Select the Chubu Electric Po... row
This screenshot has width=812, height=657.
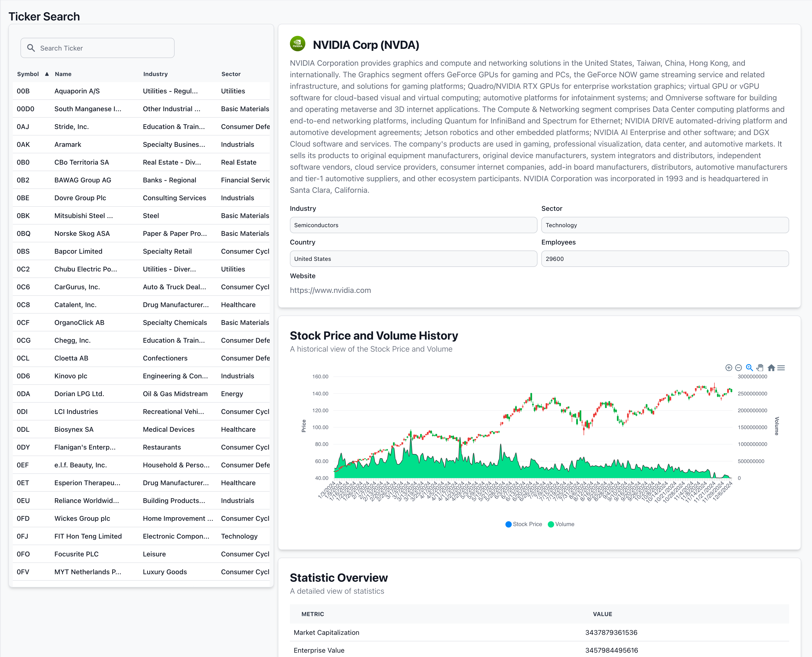[141, 269]
